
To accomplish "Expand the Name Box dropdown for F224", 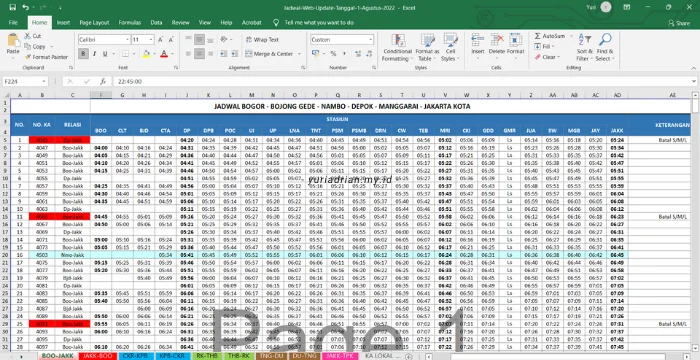I will (x=44, y=82).
